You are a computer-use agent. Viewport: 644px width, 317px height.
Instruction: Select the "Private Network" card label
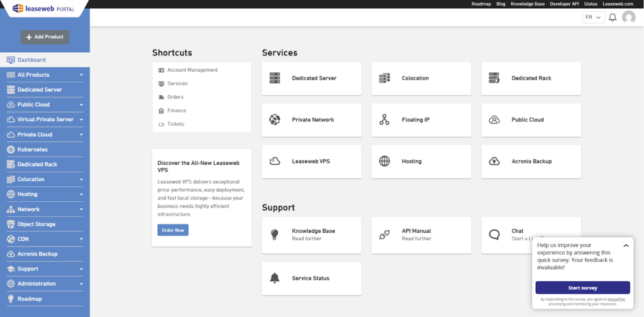tap(313, 120)
